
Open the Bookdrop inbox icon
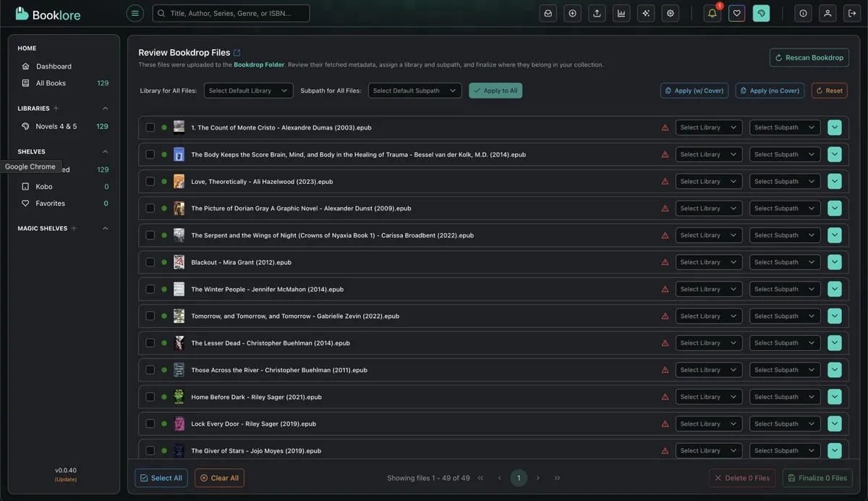(548, 13)
